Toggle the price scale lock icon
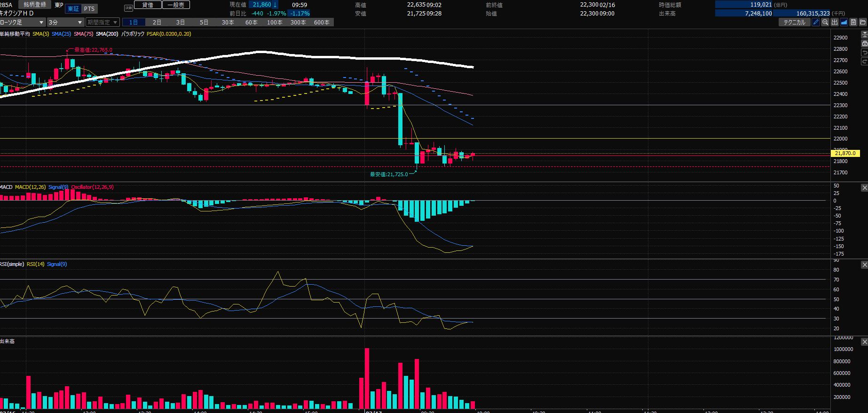The width and height of the screenshot is (868, 413). coord(864,43)
